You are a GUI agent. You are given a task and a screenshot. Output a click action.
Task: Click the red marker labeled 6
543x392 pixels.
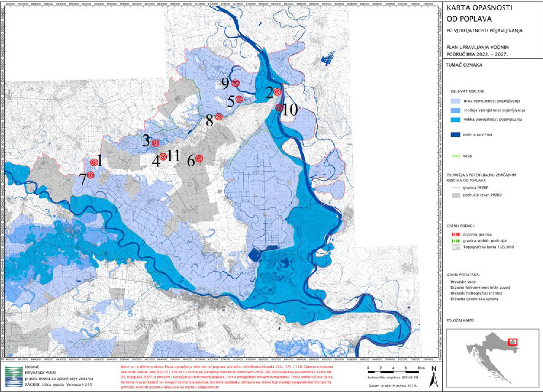(x=199, y=159)
